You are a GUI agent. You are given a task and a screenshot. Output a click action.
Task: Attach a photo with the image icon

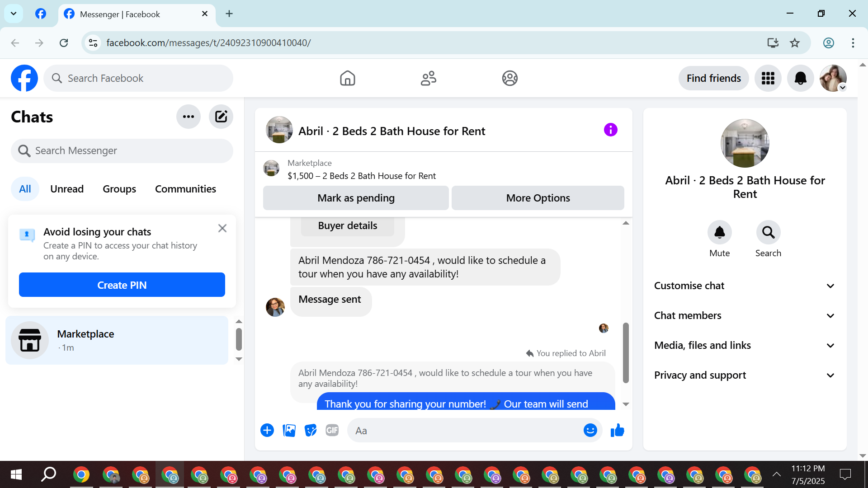pos(289,431)
